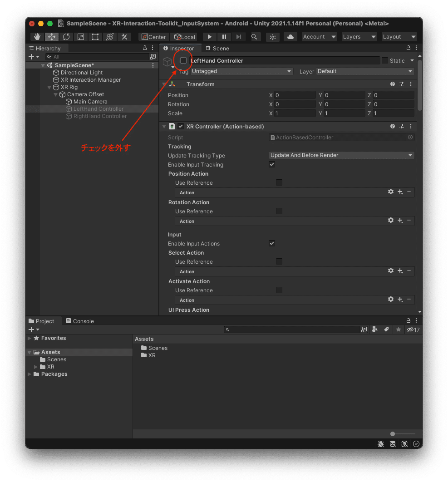Screen dimensions: 448x482
Task: Open Update Tracking Type dropdown
Action: [x=341, y=155]
